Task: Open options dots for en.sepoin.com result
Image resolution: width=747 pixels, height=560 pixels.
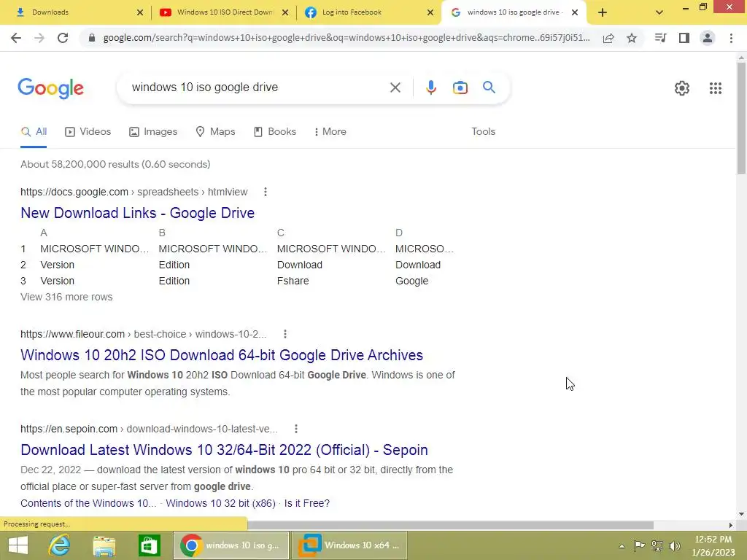Action: click(x=296, y=429)
